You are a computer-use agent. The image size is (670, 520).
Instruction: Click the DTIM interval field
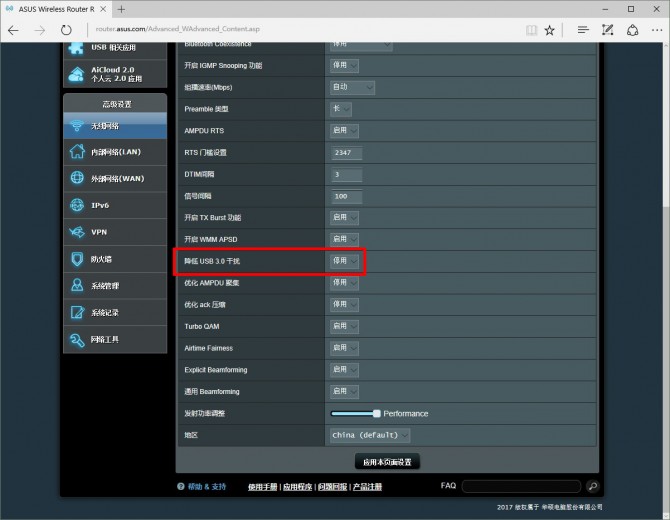[347, 174]
